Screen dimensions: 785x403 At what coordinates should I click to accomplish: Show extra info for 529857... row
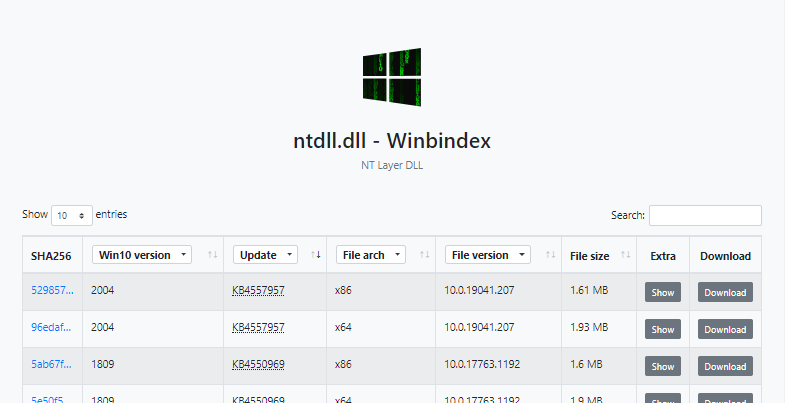point(663,292)
